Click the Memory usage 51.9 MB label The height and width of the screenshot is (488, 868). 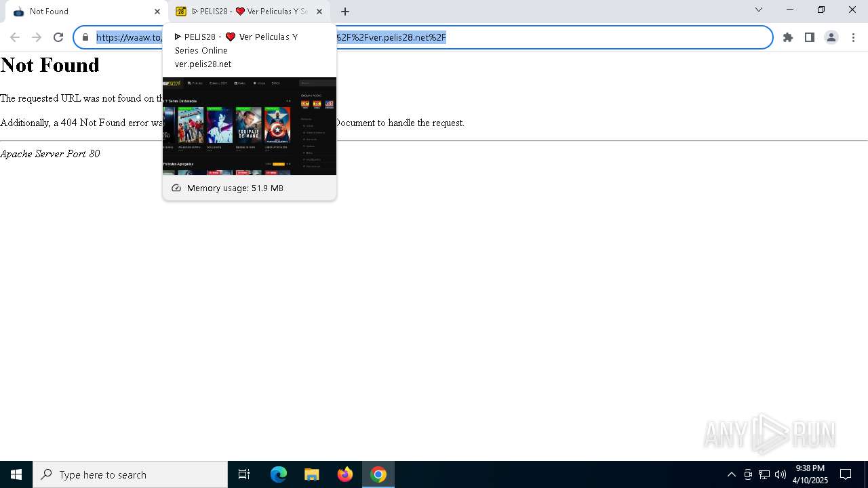(x=235, y=188)
